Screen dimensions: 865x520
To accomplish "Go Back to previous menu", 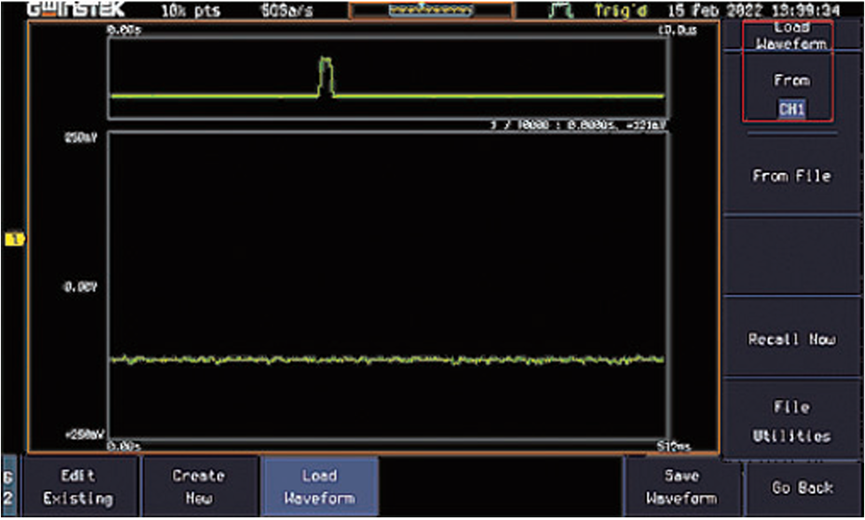I will (802, 488).
